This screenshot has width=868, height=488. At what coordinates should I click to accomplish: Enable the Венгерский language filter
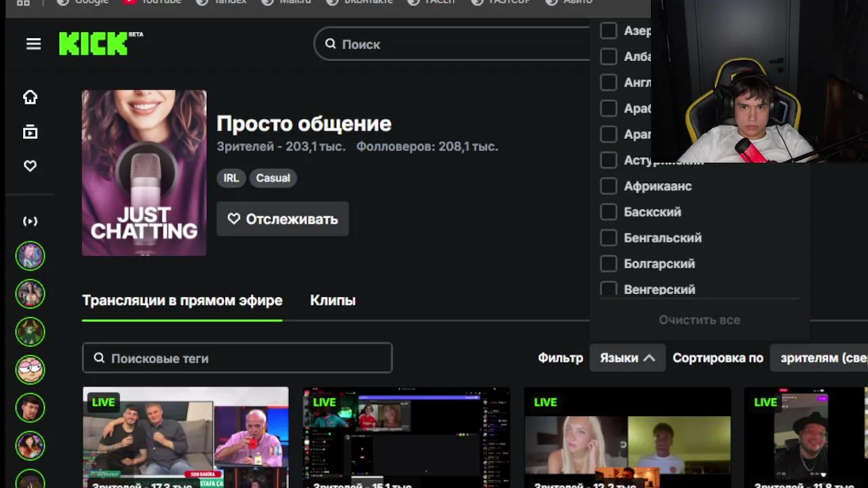[x=608, y=289]
